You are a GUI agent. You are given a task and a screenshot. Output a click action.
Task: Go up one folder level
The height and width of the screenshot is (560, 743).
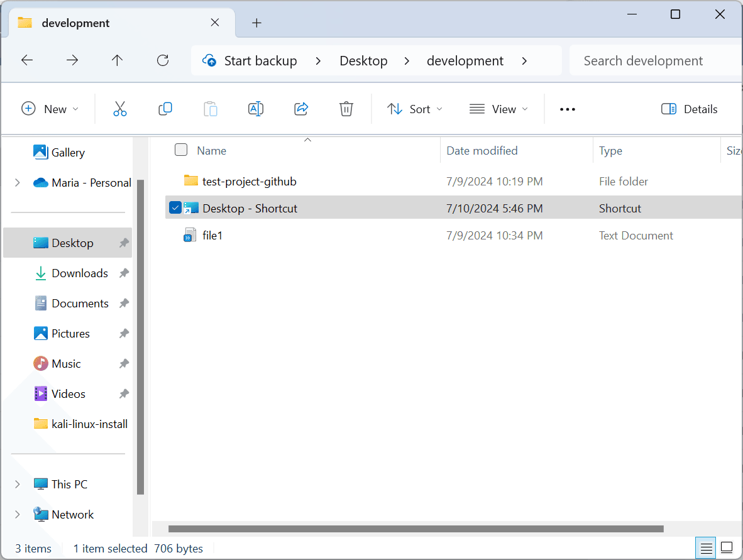[x=117, y=60]
